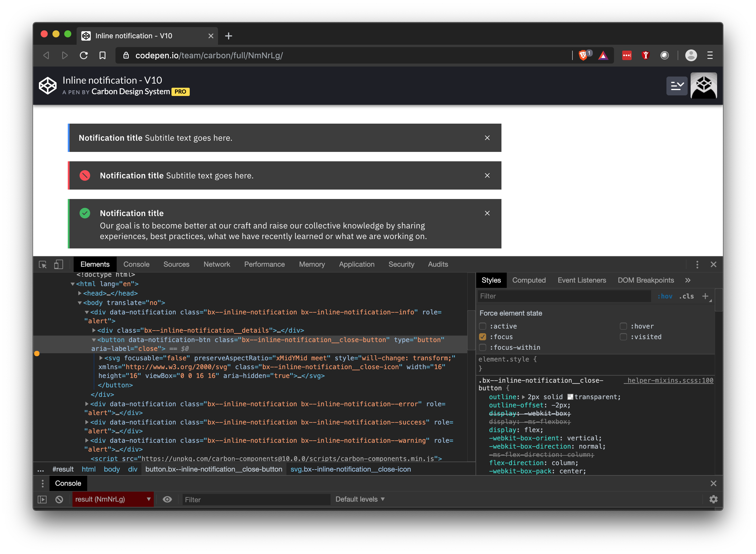Switch to the Network tab
Screen dimensions: 756x554
(x=217, y=265)
